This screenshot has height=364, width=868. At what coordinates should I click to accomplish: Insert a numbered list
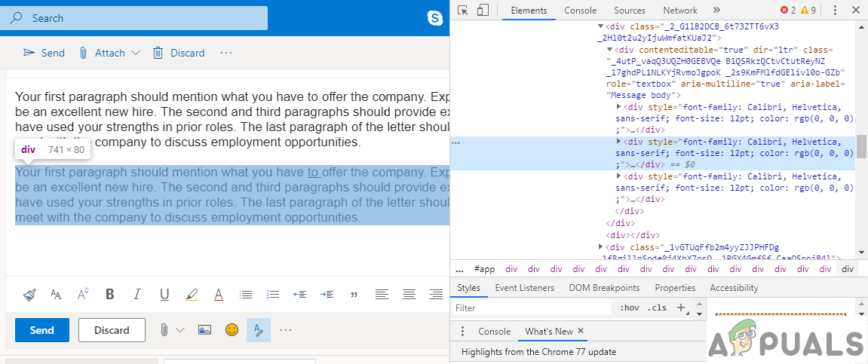[x=273, y=295]
